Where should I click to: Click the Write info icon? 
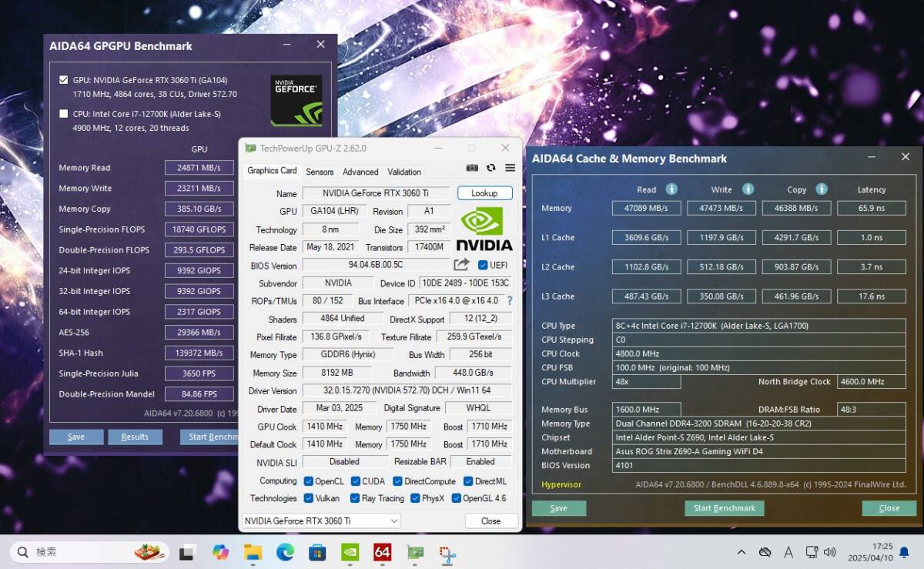(746, 189)
